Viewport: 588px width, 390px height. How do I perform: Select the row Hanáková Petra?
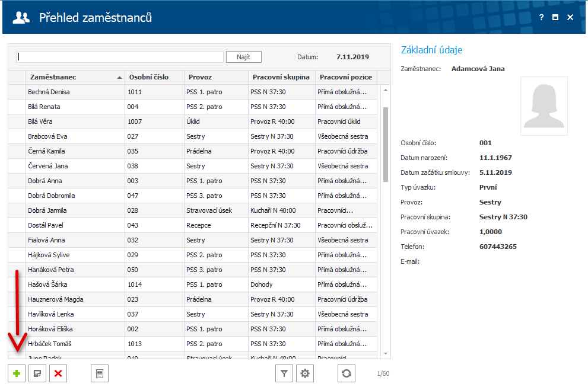coord(192,270)
